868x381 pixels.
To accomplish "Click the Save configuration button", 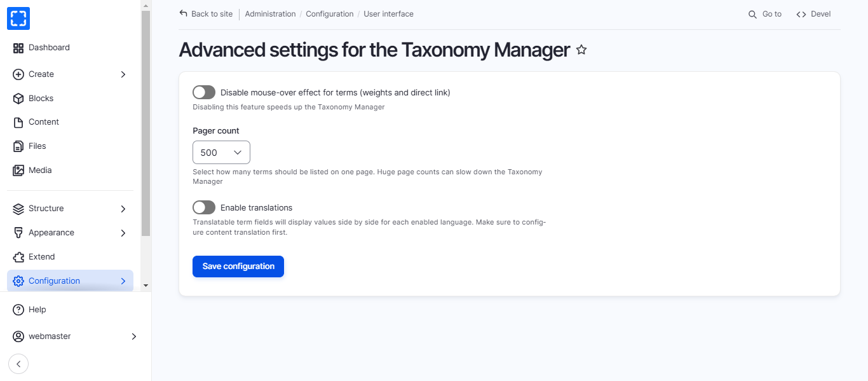I will click(238, 267).
